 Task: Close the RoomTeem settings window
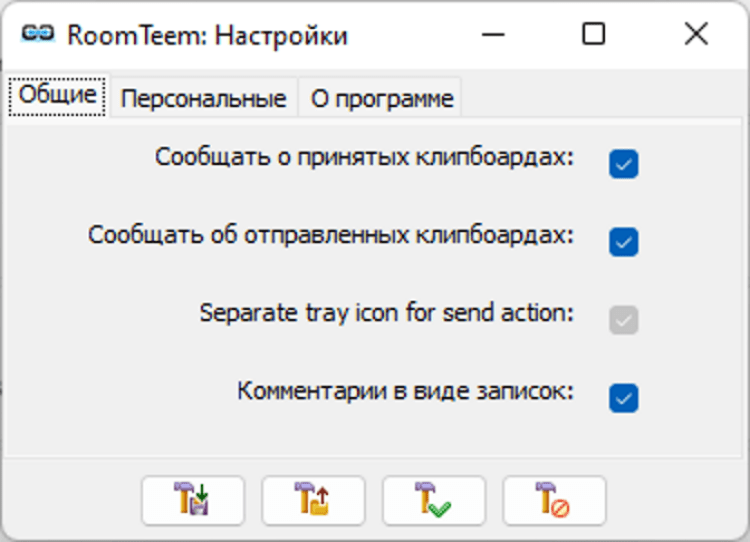pos(696,34)
